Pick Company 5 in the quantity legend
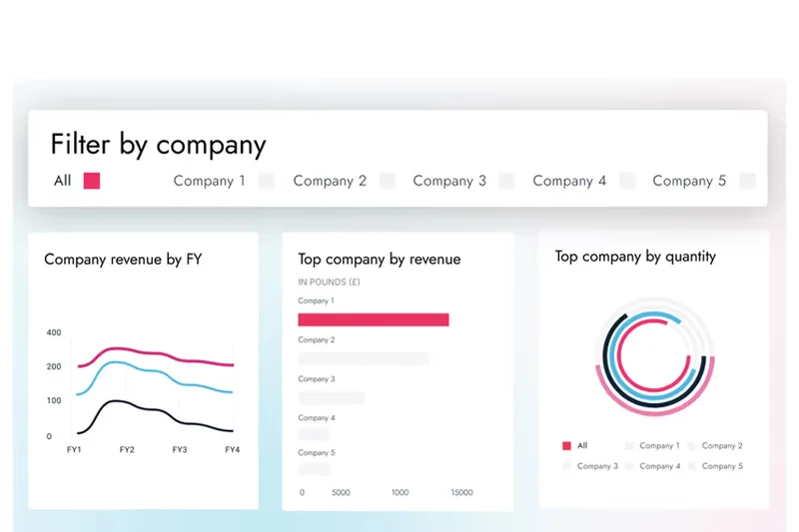Screen dimensions: 799x532 pyautogui.click(x=719, y=466)
